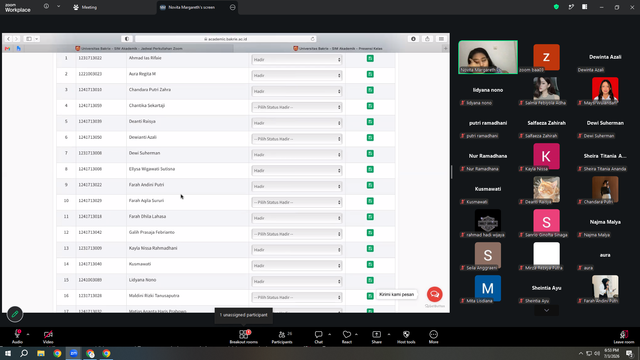Expand the Audio options arrow
Image resolution: width=640 pixels, height=360 pixels.
coord(28,334)
